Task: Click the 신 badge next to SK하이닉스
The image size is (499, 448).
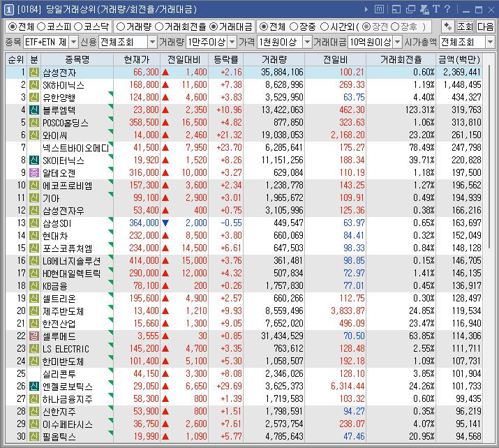Action: click(34, 85)
